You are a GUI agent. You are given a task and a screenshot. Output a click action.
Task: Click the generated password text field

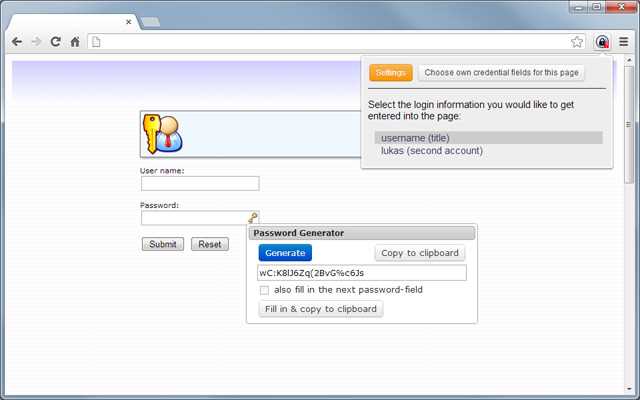pos(362,273)
